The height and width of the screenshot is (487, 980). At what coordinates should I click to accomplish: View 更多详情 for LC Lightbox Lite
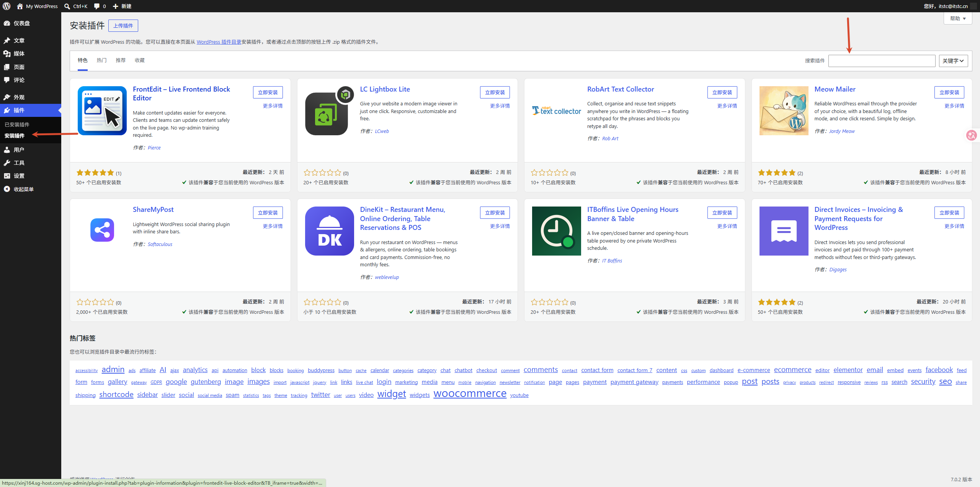click(500, 106)
